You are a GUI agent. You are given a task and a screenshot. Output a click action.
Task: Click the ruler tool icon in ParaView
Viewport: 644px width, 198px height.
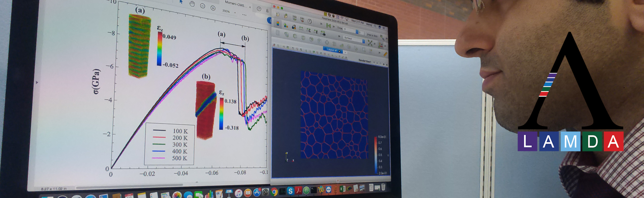[x=385, y=54]
